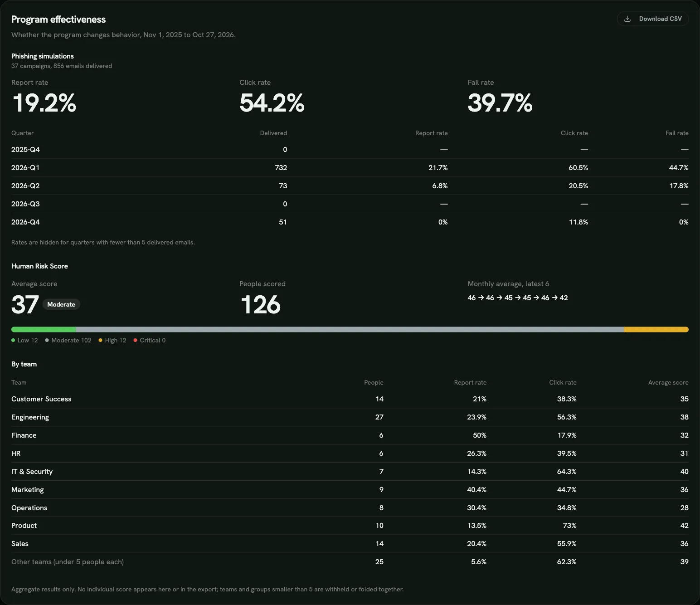Click the 19.2% report rate figure

pos(44,103)
